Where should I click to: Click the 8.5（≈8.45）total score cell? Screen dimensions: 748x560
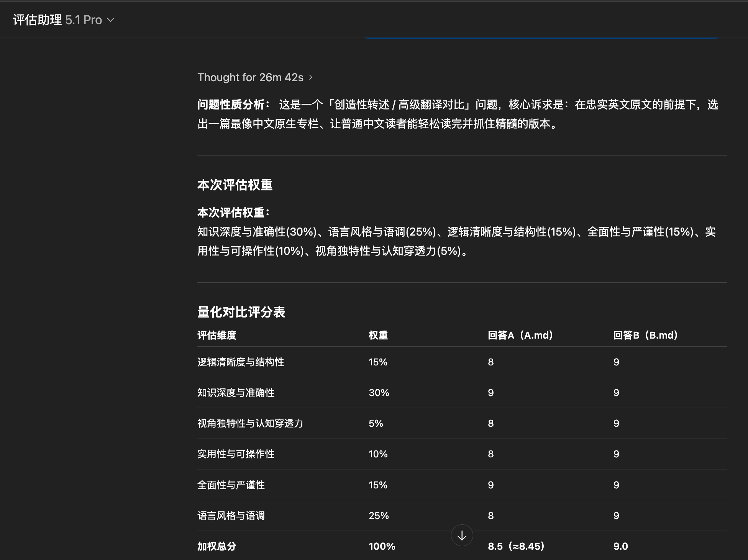(516, 546)
